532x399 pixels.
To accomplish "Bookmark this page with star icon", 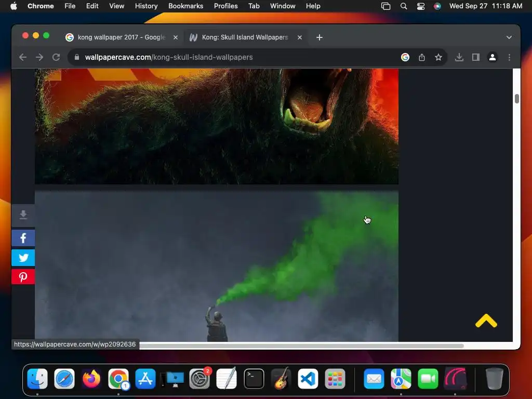I will tap(438, 57).
